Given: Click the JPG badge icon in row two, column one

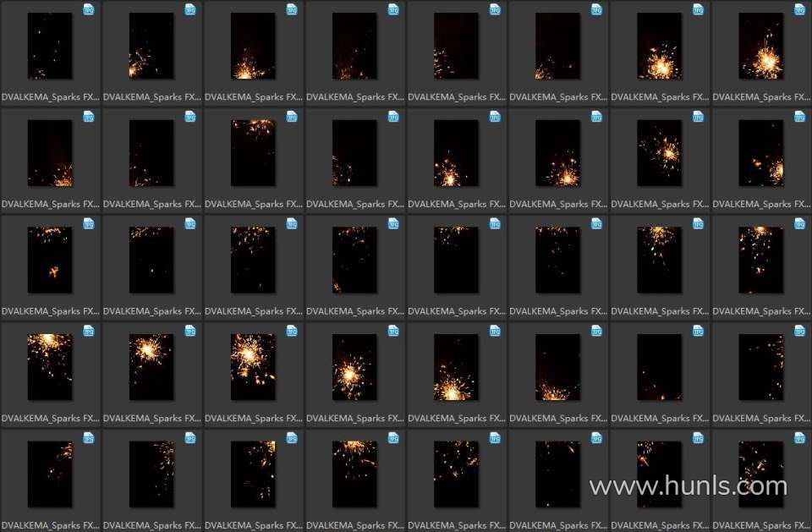Looking at the screenshot, I should (x=89, y=117).
